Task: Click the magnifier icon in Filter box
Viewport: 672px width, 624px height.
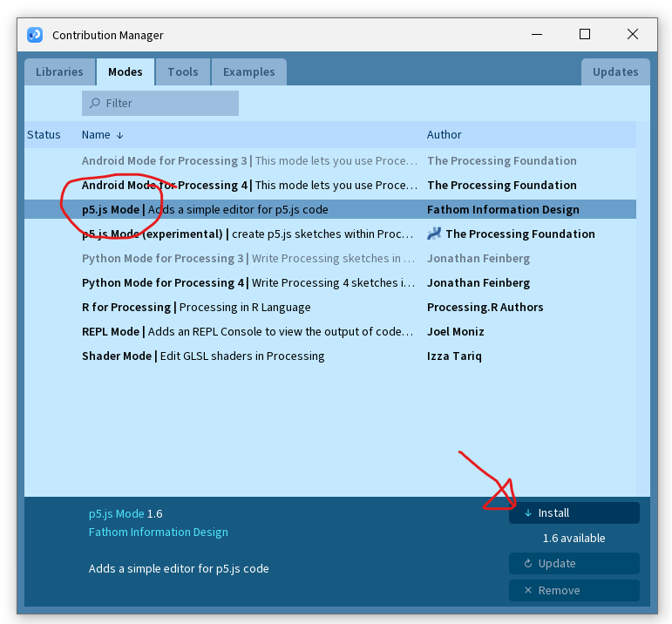Action: [x=94, y=103]
